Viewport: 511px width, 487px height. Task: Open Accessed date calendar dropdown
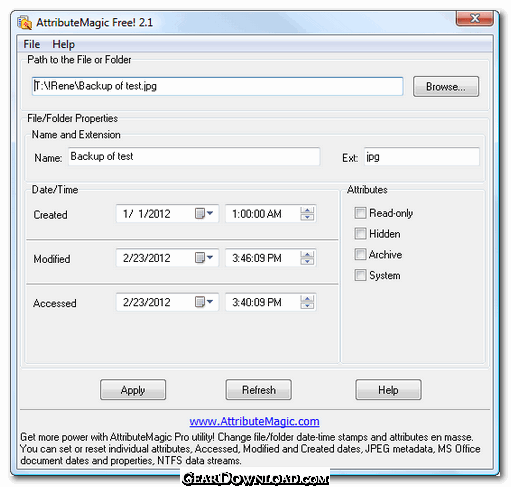click(204, 302)
